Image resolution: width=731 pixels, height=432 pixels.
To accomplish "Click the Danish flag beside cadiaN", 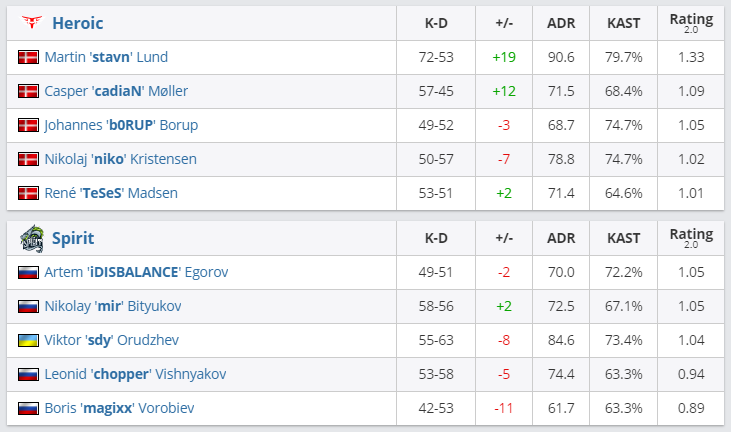I will pos(28,92).
